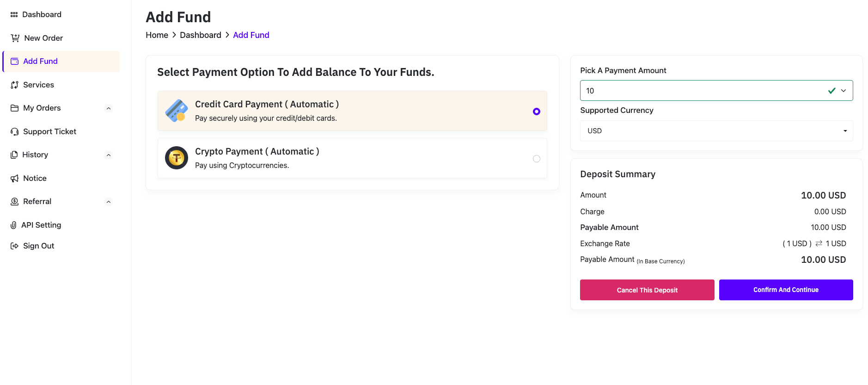Open the Add Fund sidebar menu item
This screenshot has height=385, width=868.
pos(41,61)
